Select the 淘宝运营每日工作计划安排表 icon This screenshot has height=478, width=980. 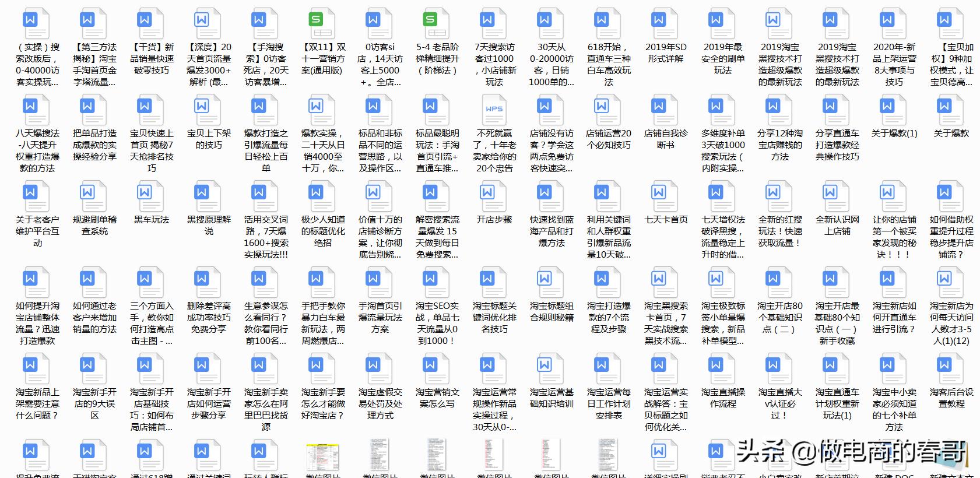tap(609, 370)
